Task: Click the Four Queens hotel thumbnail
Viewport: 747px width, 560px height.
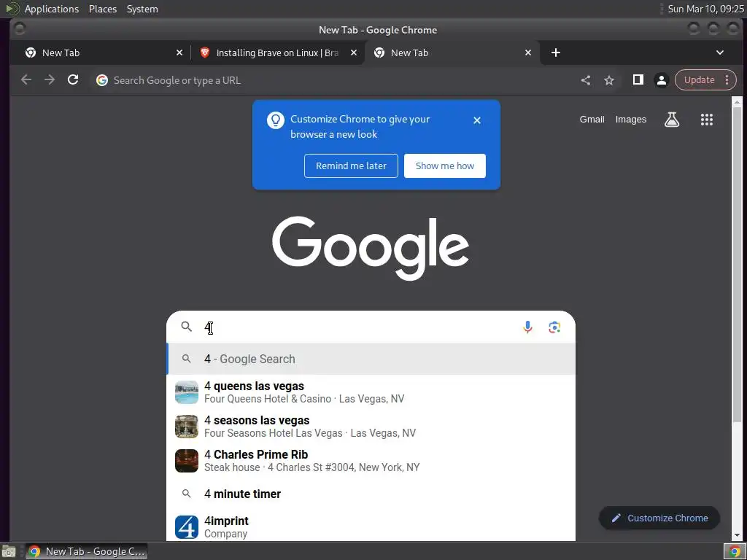Action: coord(186,392)
